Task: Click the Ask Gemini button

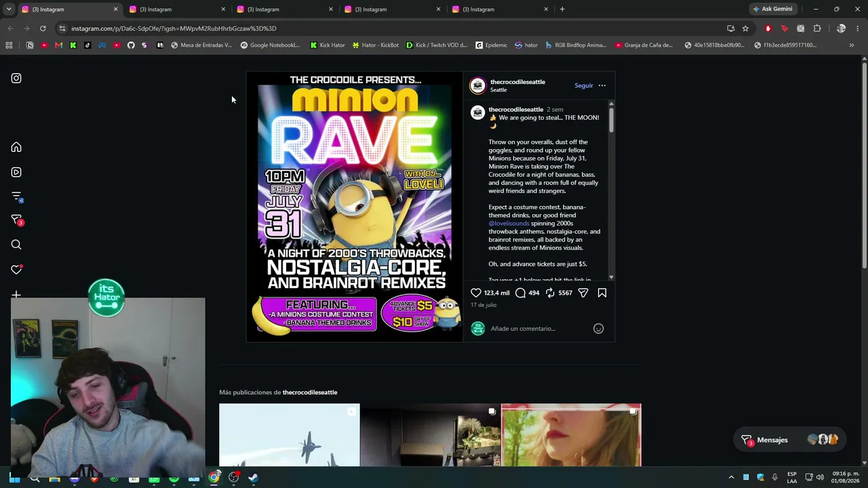Action: point(772,9)
